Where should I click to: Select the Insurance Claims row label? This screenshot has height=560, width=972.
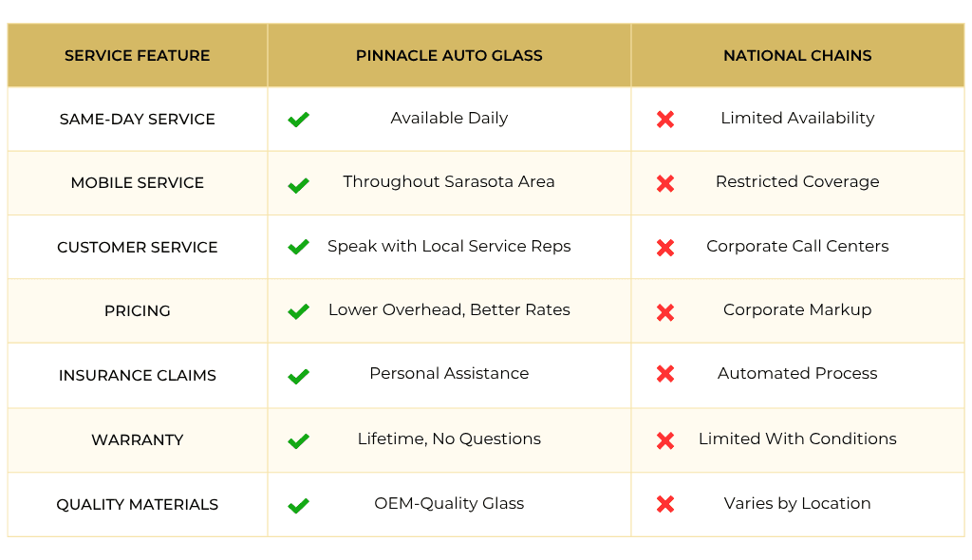(138, 376)
